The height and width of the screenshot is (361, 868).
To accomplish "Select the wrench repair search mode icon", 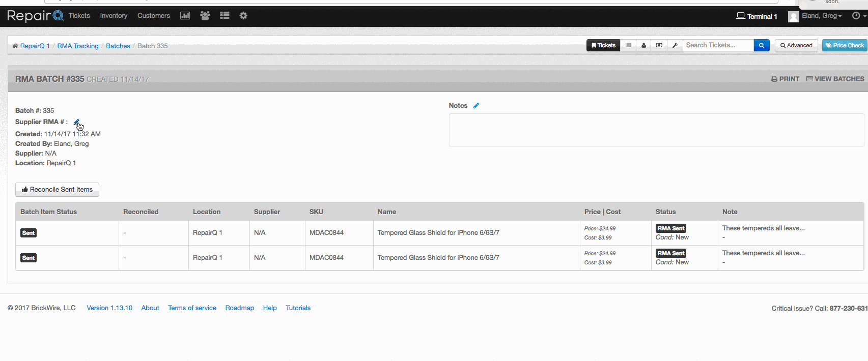I will [675, 45].
